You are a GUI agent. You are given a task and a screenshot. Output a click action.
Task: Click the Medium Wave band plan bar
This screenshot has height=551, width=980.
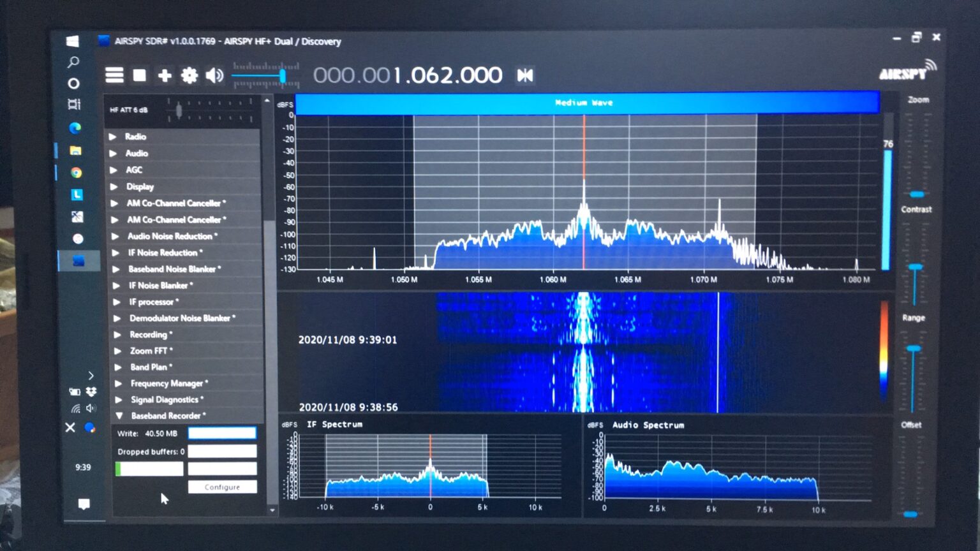586,103
